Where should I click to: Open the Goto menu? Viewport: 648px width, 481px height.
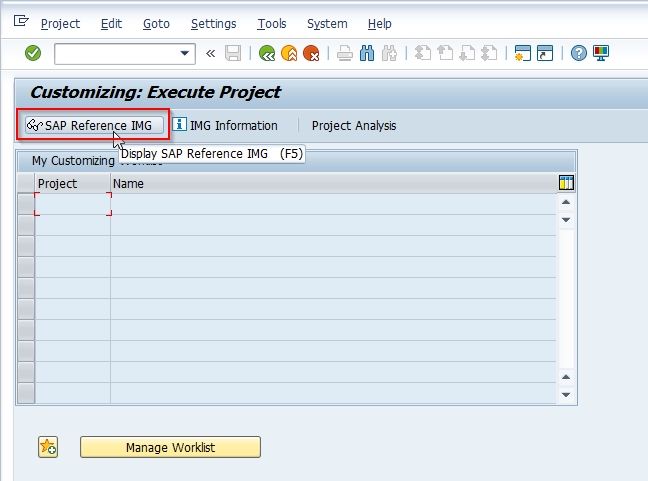tap(156, 24)
